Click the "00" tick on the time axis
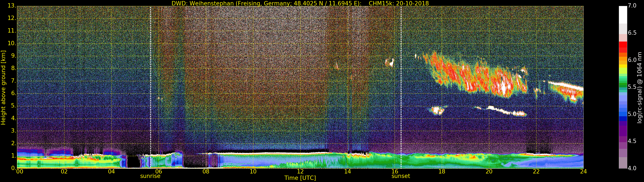This screenshot has height=182, width=644. [x=20, y=172]
